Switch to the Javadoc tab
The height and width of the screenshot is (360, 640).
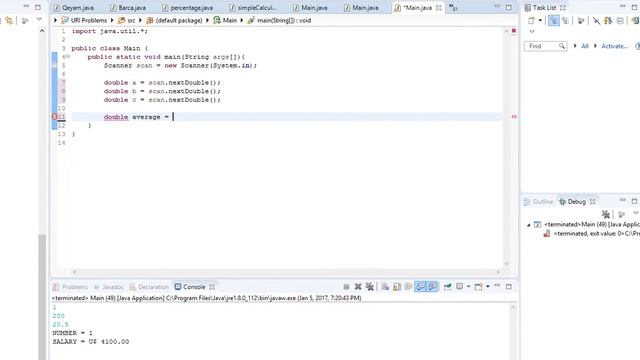point(109,287)
